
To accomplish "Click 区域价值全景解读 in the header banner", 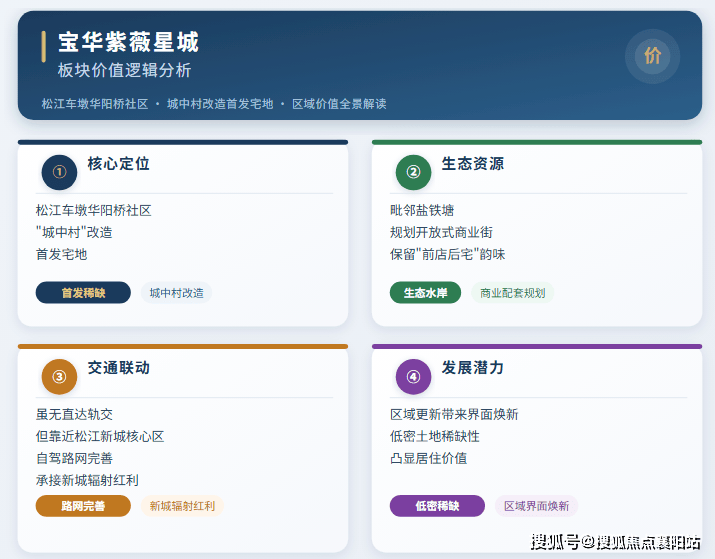I will (339, 104).
